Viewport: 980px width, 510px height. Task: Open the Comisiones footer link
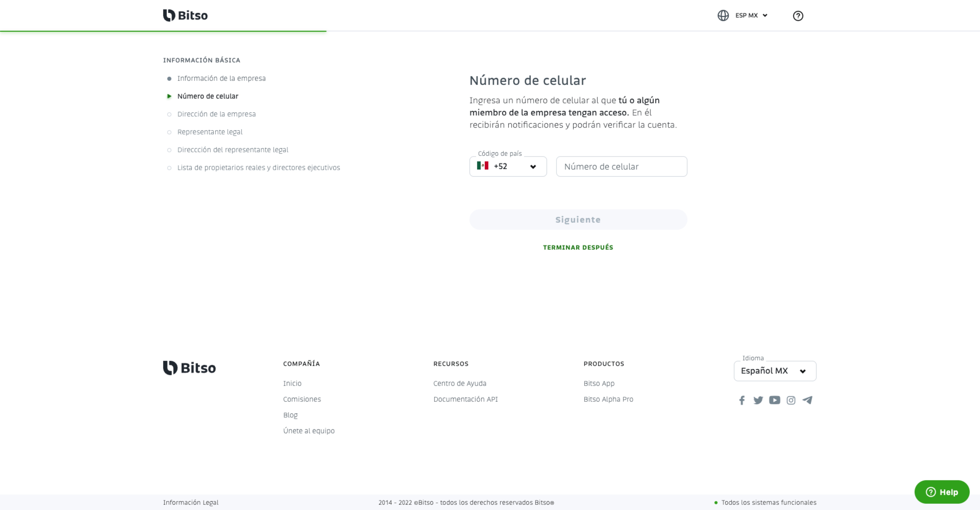click(302, 399)
